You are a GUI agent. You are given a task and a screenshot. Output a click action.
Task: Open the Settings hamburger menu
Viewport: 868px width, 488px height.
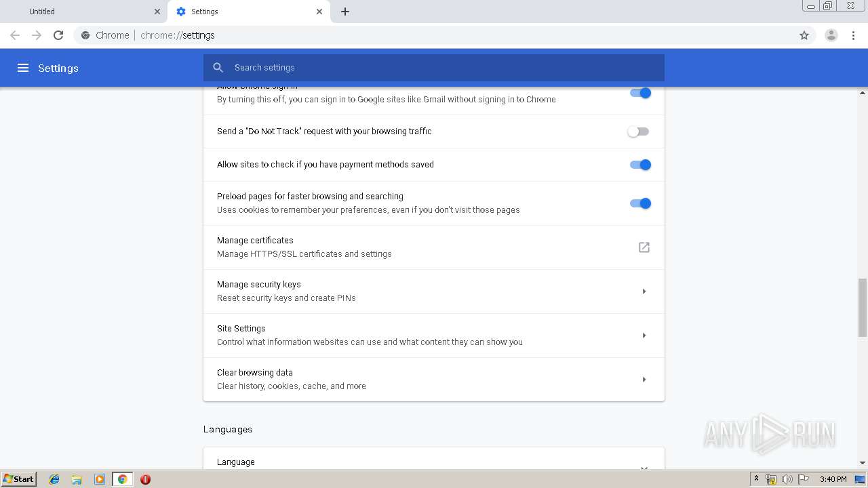tap(23, 68)
